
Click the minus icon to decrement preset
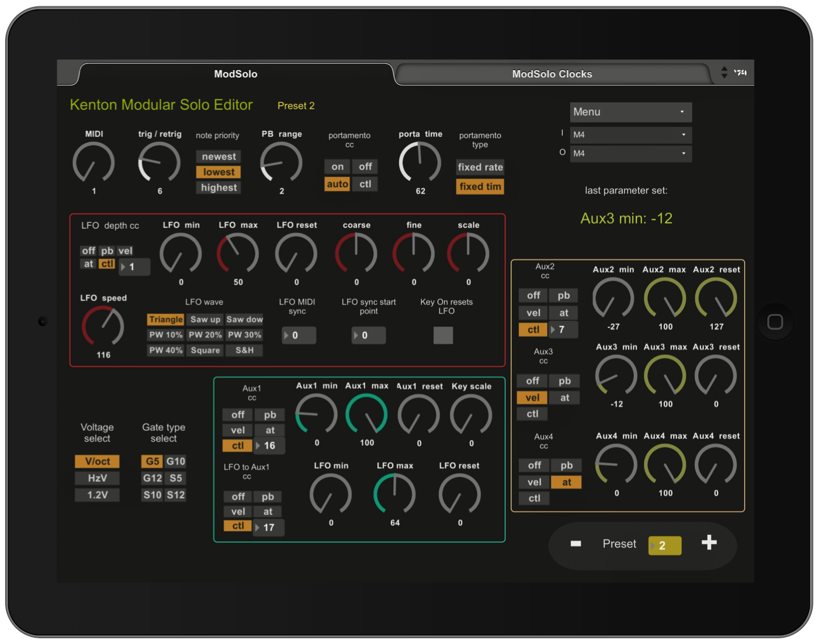tap(576, 543)
